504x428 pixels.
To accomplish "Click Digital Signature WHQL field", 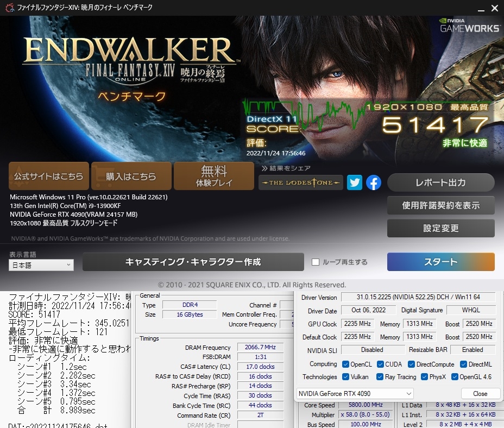I will pos(471,310).
